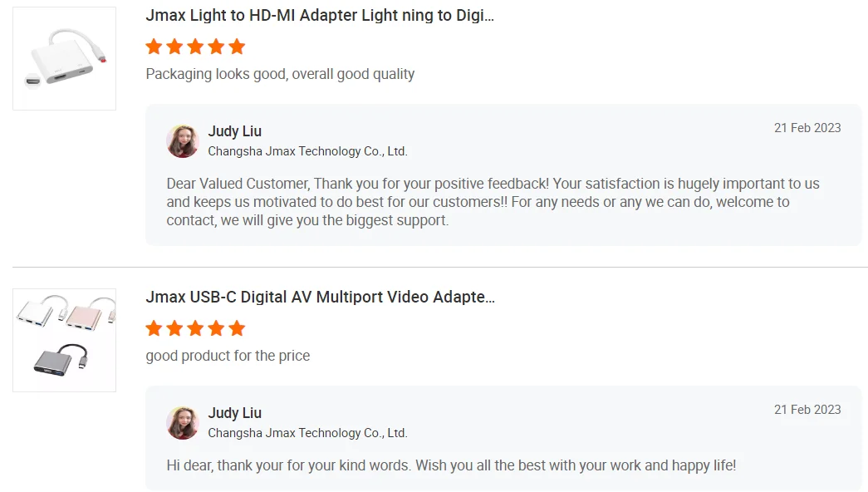868x492 pixels.
Task: Select the Judy Liu name in the second reply
Action: (234, 413)
